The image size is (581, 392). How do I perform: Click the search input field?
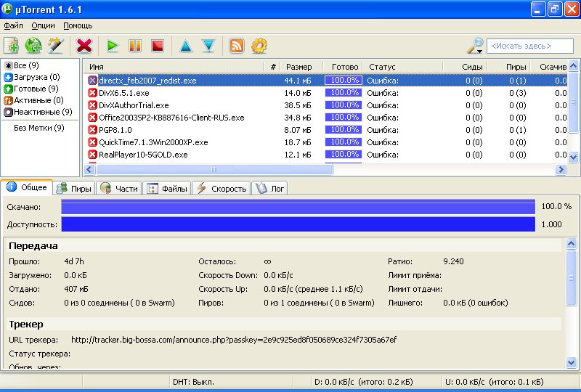point(530,46)
